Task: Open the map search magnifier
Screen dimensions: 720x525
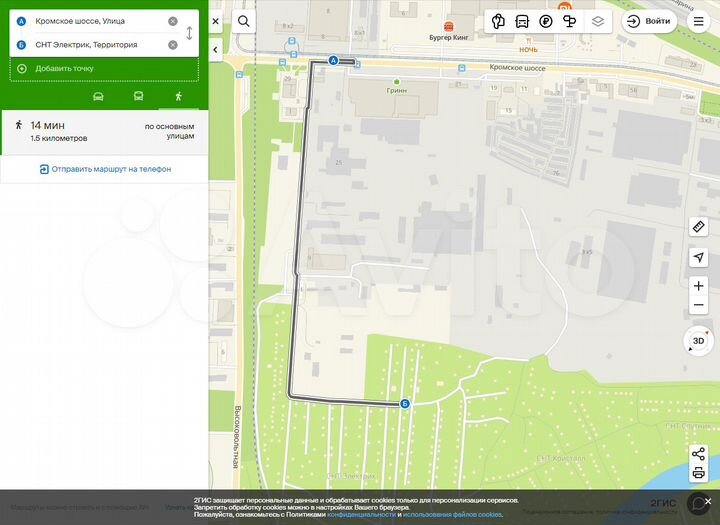Action: click(243, 21)
